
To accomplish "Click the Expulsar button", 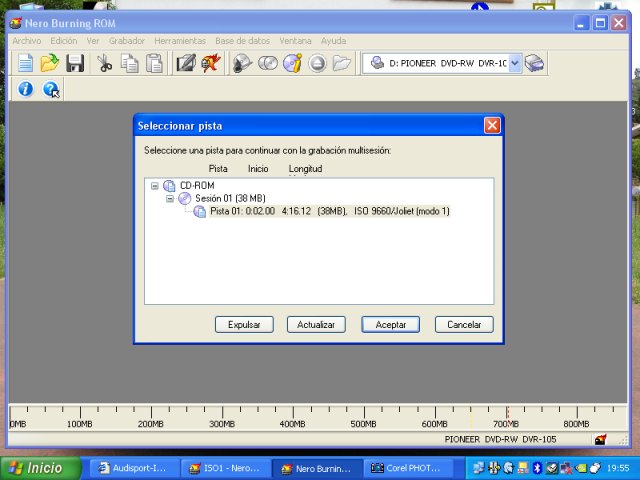I will tap(244, 324).
